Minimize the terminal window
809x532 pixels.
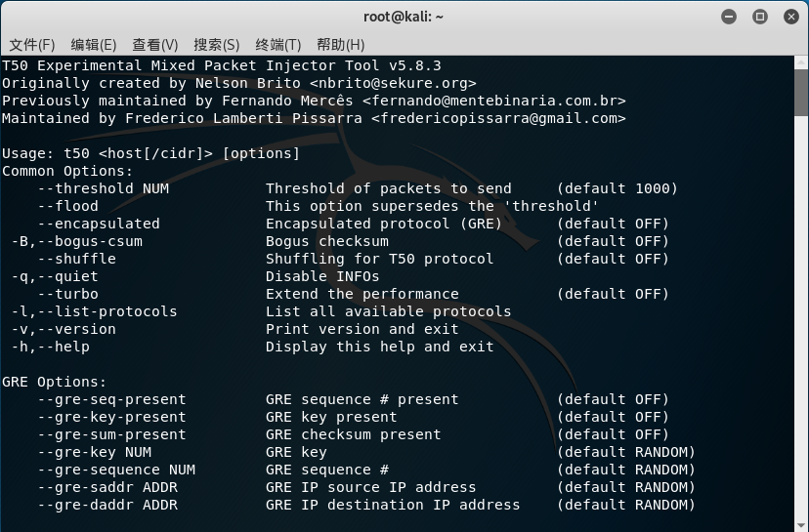pyautogui.click(x=729, y=17)
